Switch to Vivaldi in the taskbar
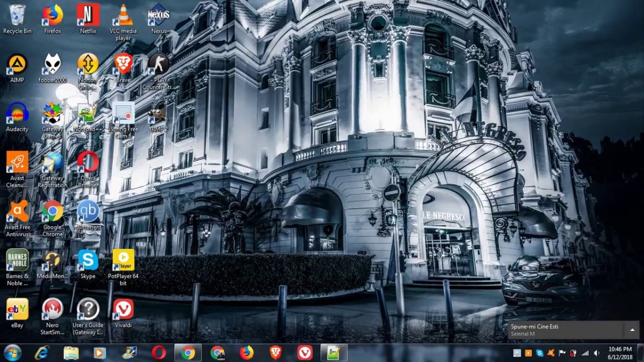This screenshot has height=362, width=644. 305,352
